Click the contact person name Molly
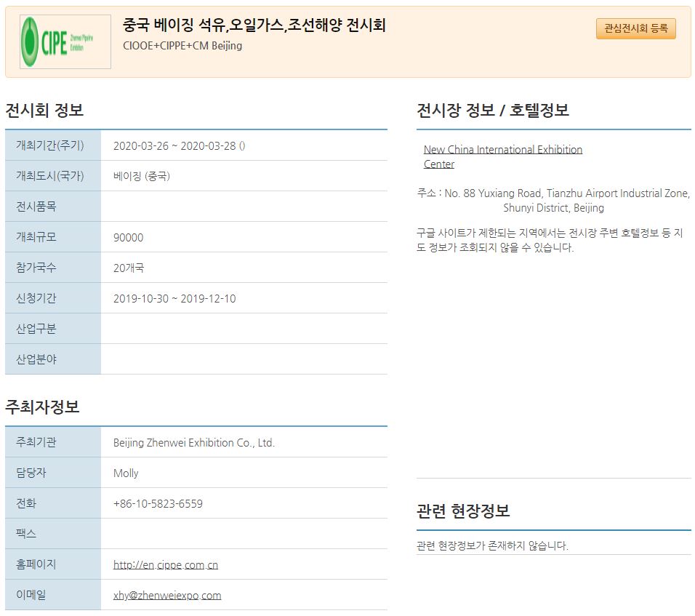The image size is (695, 616). [126, 473]
